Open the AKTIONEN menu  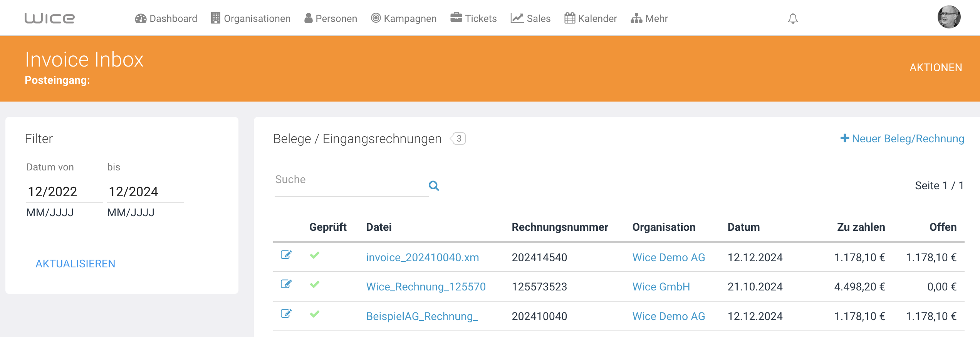pyautogui.click(x=936, y=68)
